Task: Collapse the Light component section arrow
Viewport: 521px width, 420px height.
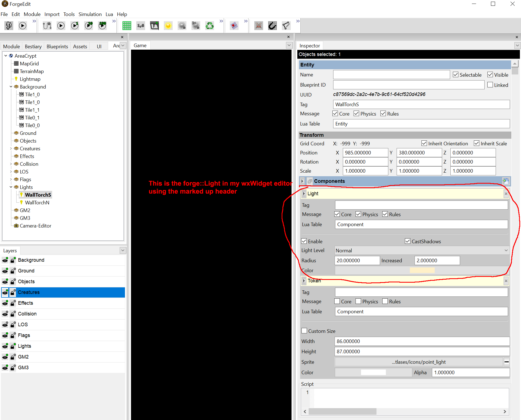Action: point(304,194)
